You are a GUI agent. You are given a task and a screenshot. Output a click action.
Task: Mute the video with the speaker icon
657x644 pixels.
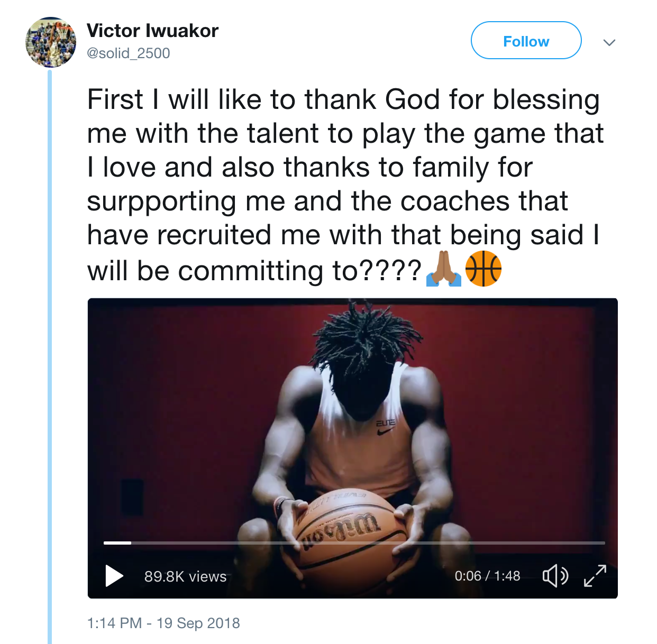pyautogui.click(x=555, y=575)
